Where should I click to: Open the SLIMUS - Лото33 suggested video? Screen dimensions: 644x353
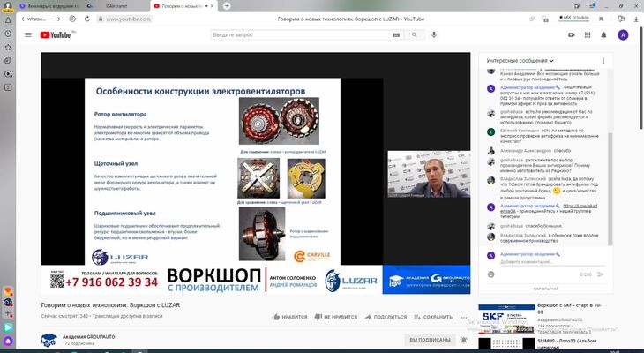[566, 343]
